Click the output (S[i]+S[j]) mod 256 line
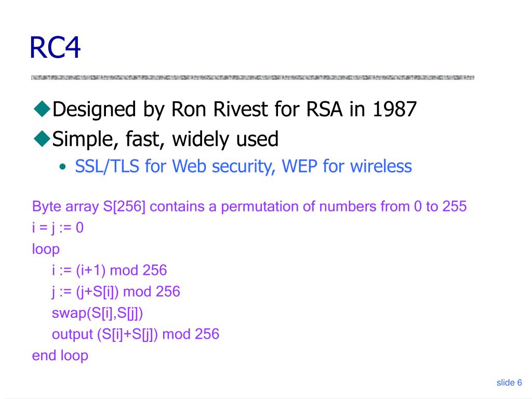532x399 pixels. click(136, 334)
